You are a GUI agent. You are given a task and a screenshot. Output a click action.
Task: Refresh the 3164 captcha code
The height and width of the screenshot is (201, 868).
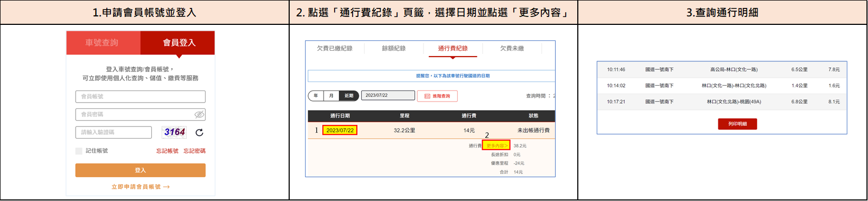[x=199, y=132]
